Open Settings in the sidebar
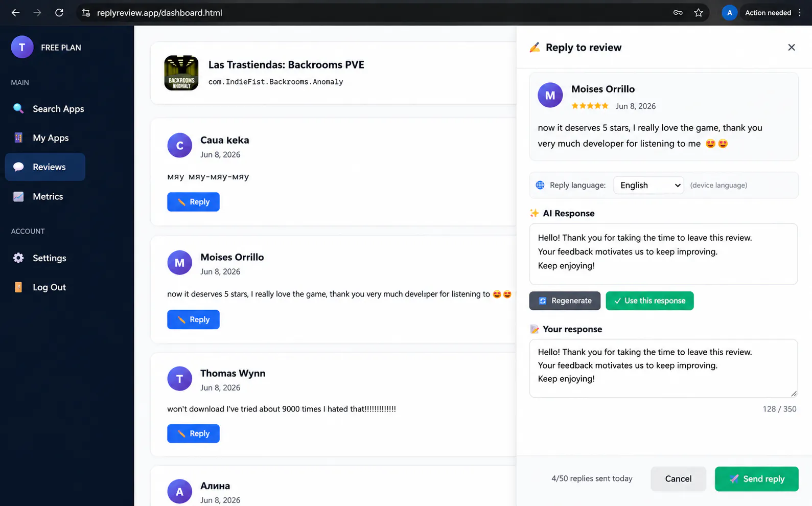This screenshot has height=506, width=812. click(45, 258)
